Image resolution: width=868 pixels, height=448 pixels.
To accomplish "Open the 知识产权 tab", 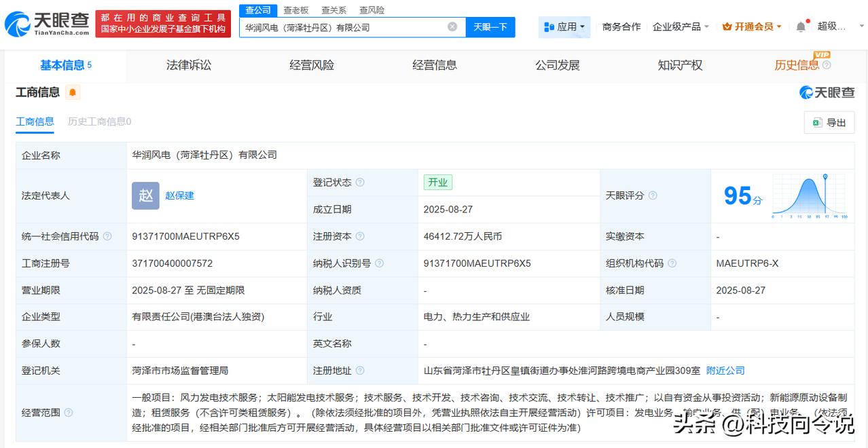I will tap(680, 65).
